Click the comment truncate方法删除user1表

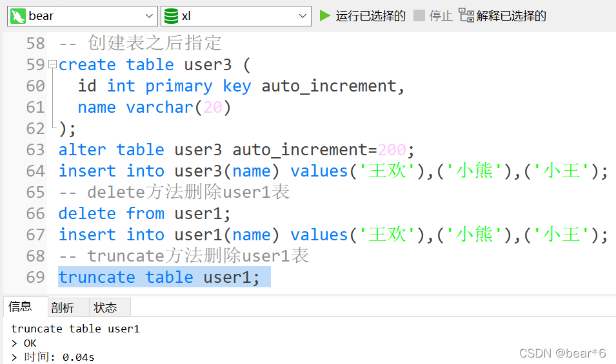tap(184, 256)
